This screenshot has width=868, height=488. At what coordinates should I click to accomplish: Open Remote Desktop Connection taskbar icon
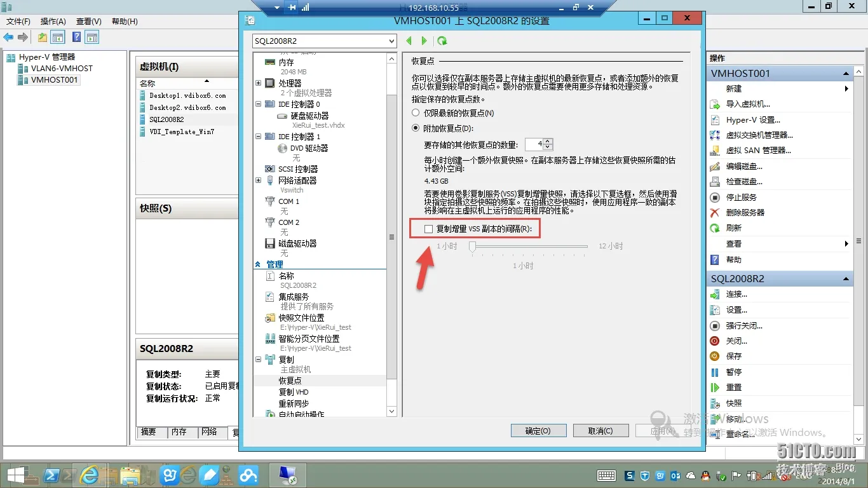pyautogui.click(x=288, y=475)
